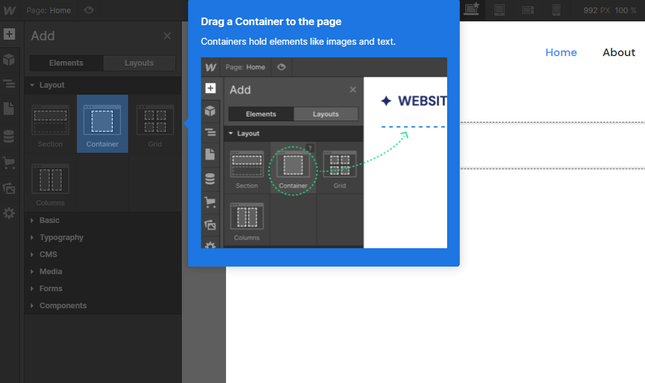Open the Add elements panel plus icon
Image resolution: width=645 pixels, height=383 pixels.
(9, 34)
